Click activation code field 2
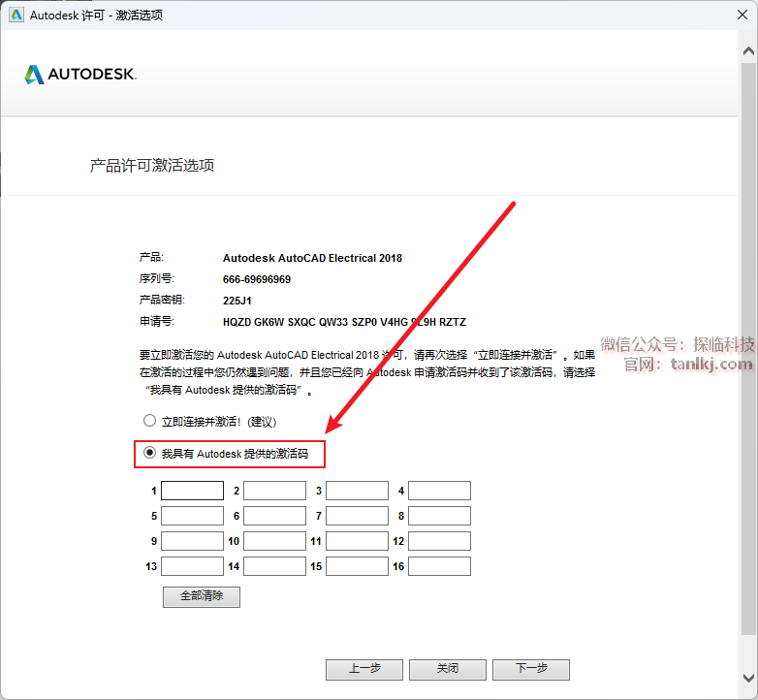This screenshot has width=758, height=700. (x=274, y=491)
